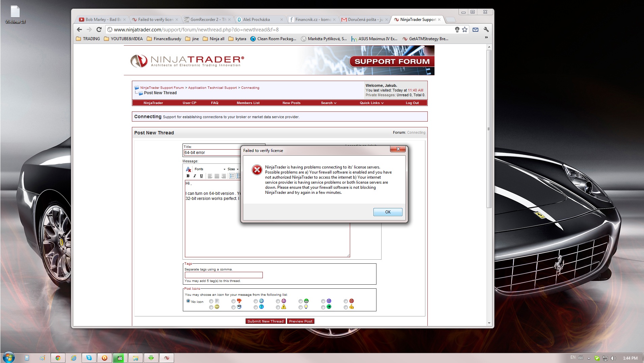Choose the red angry face post icon radio
This screenshot has height=363, width=644.
pyautogui.click(x=346, y=301)
